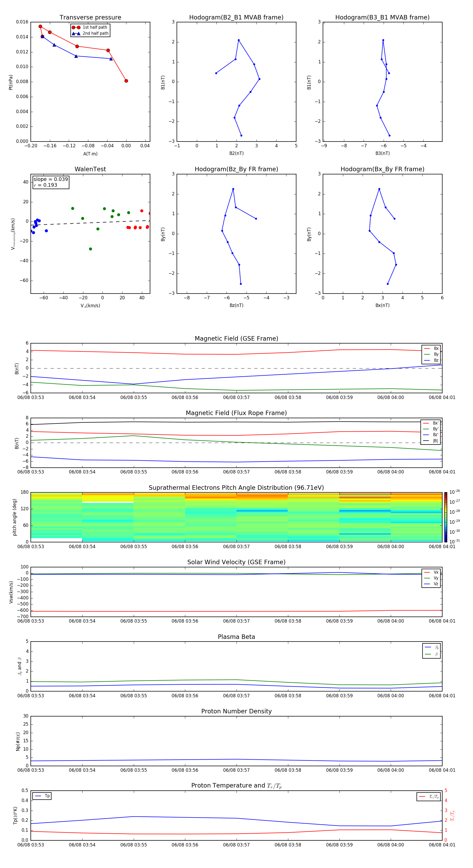
Task: Select the |B| entry in Flux Rope legend
Action: [x=431, y=441]
